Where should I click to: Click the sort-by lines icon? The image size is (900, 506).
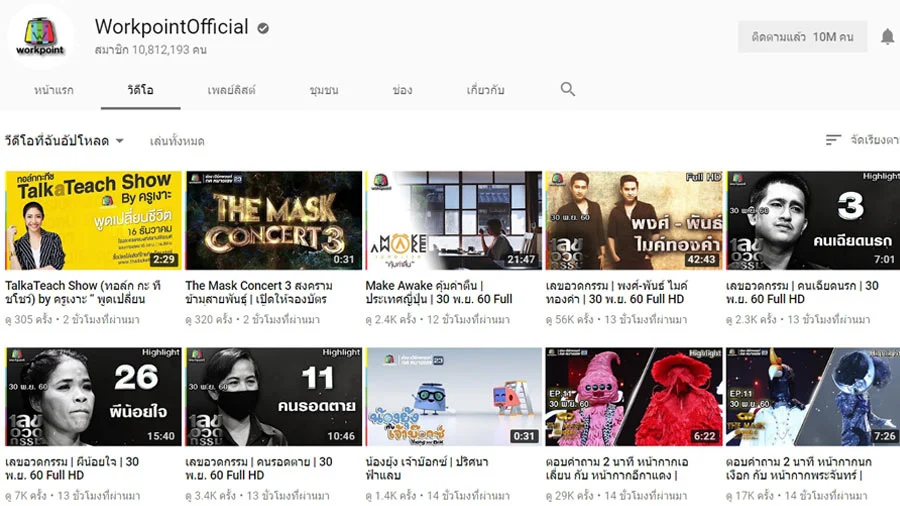click(x=833, y=140)
